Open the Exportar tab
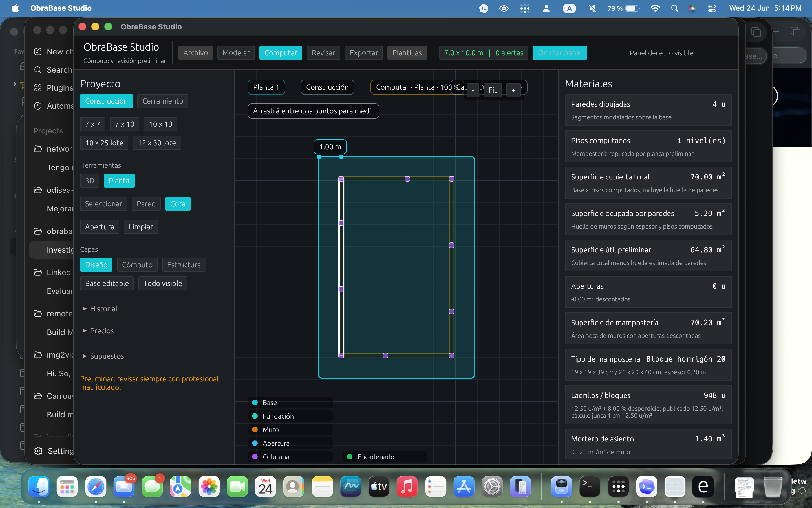This screenshot has height=508, width=812. (x=364, y=53)
